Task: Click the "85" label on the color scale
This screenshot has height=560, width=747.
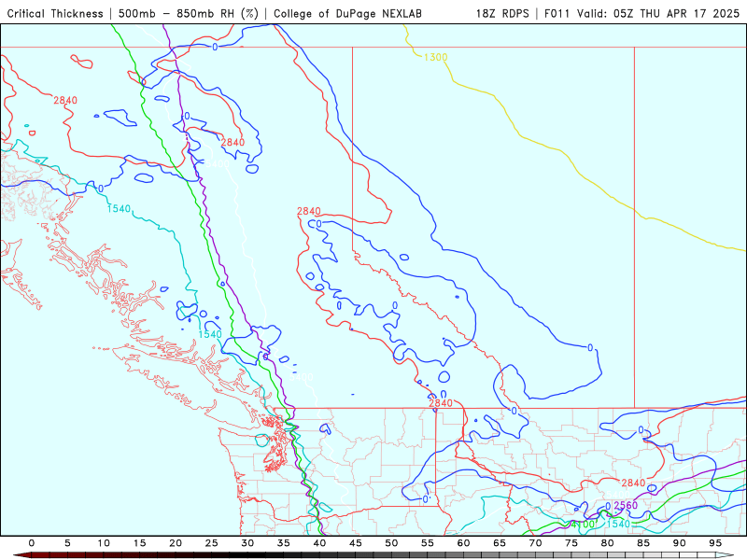Action: click(643, 543)
